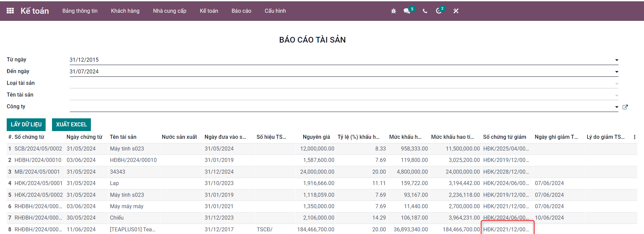Viewport: 644px width, 234px height.
Task: Sort by Nguyên giá column header
Action: pos(316,137)
